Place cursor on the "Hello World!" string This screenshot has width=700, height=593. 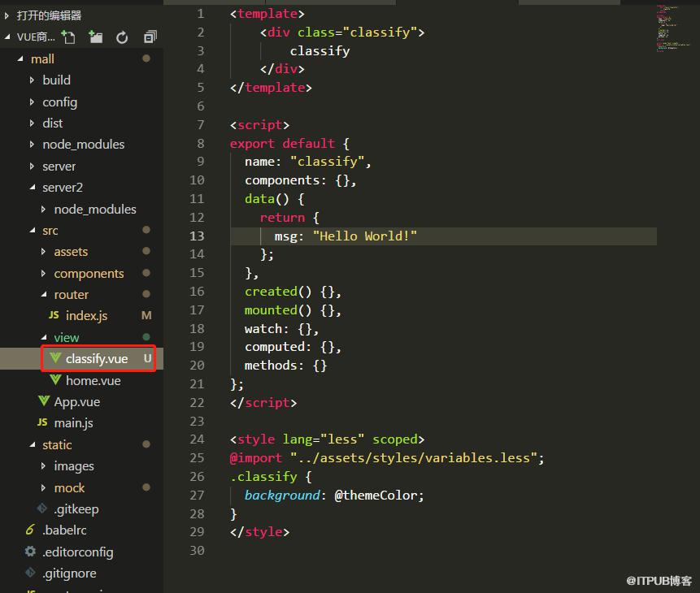tap(365, 236)
